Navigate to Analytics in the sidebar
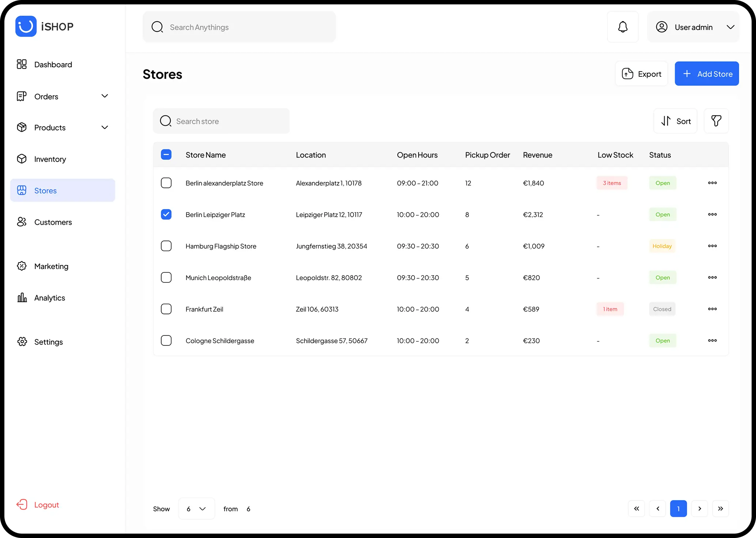756x538 pixels. [x=50, y=298]
